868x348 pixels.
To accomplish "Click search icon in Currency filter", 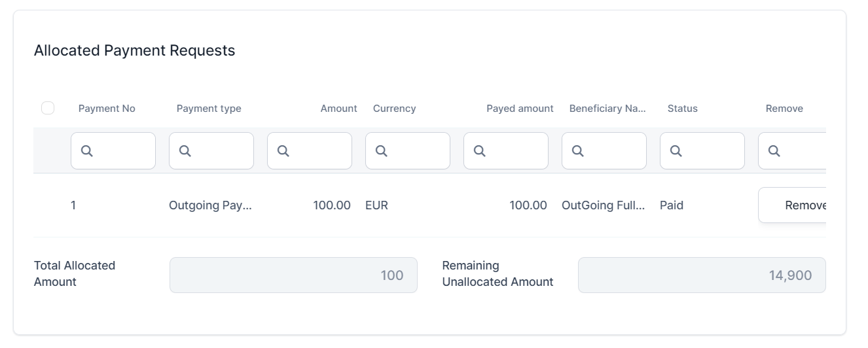I will 382,151.
